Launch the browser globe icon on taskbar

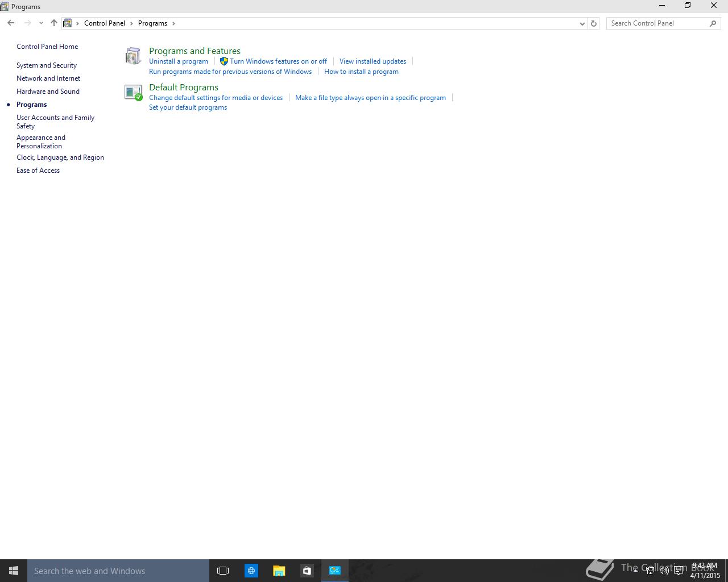pyautogui.click(x=251, y=571)
